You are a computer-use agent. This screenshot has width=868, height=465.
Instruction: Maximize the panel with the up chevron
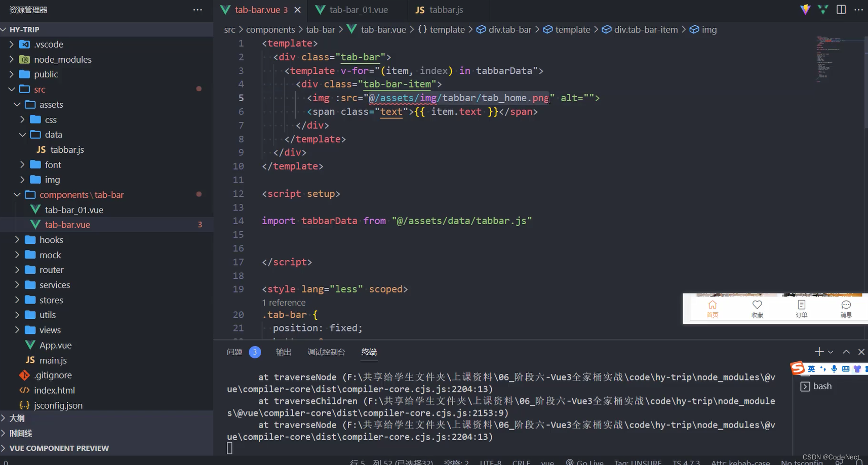click(x=846, y=352)
